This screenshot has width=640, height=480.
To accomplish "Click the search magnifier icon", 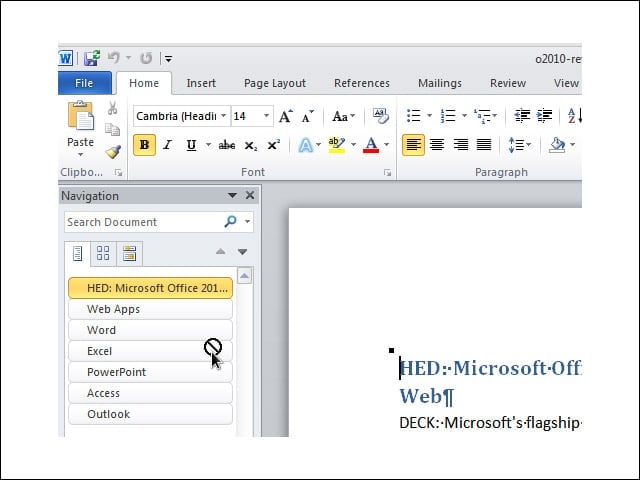I will pyautogui.click(x=231, y=221).
